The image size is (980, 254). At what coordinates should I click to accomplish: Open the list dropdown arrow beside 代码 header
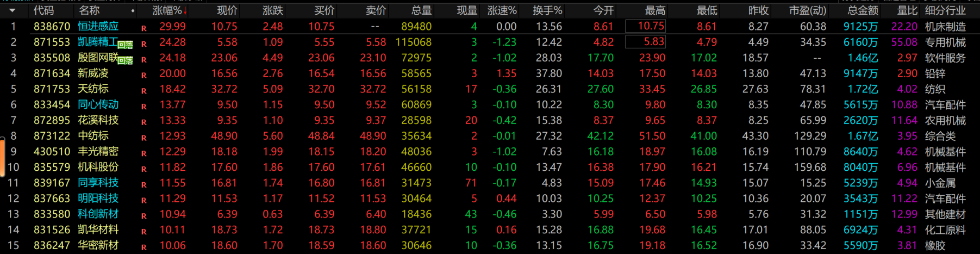(12, 11)
